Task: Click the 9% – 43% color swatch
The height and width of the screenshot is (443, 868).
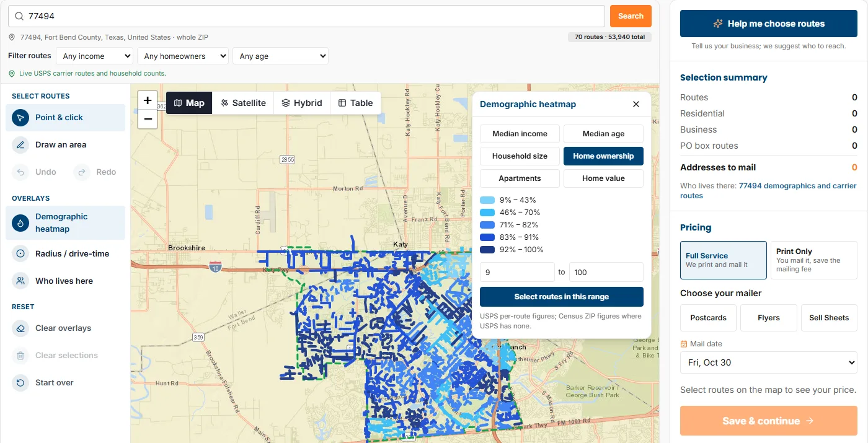Action: [x=487, y=200]
